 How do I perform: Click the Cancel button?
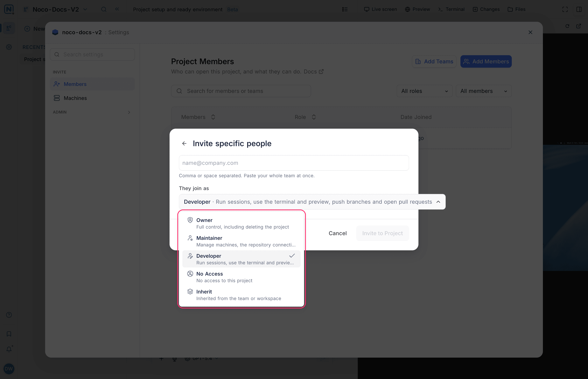338,233
